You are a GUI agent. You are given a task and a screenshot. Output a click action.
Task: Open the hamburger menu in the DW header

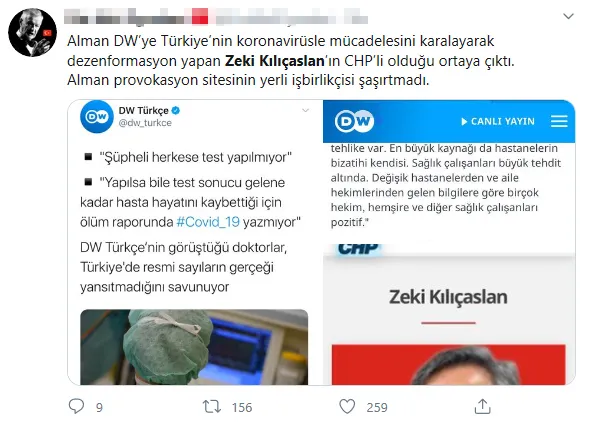[x=559, y=121]
